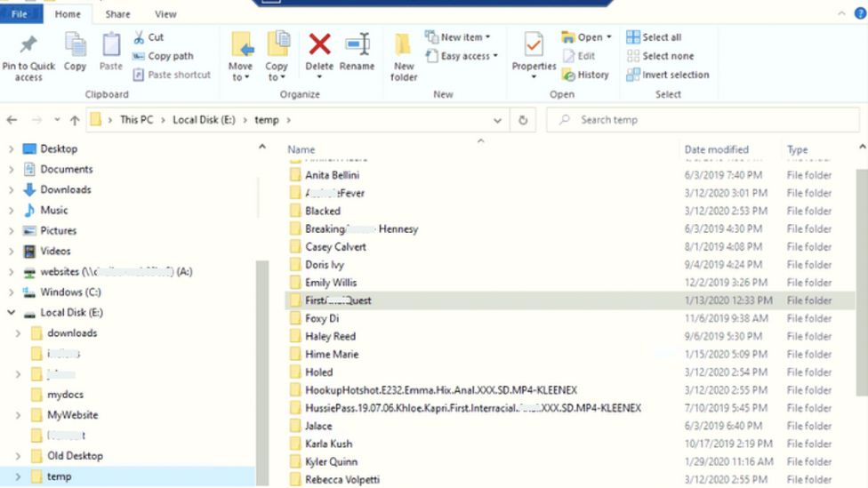The height and width of the screenshot is (488, 868).
Task: Click Local Disk (E:) in address path
Action: point(204,120)
